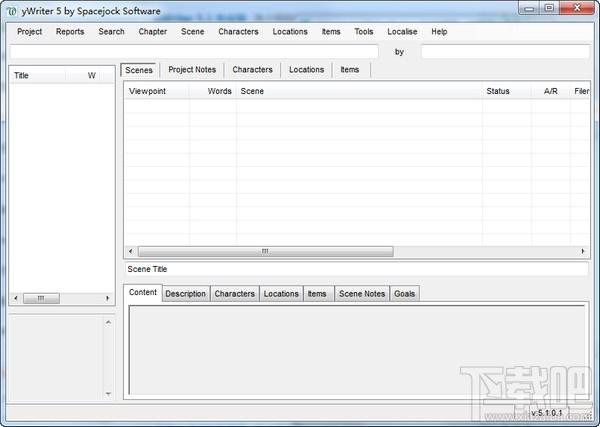Click the Scene Title field

tap(356, 269)
